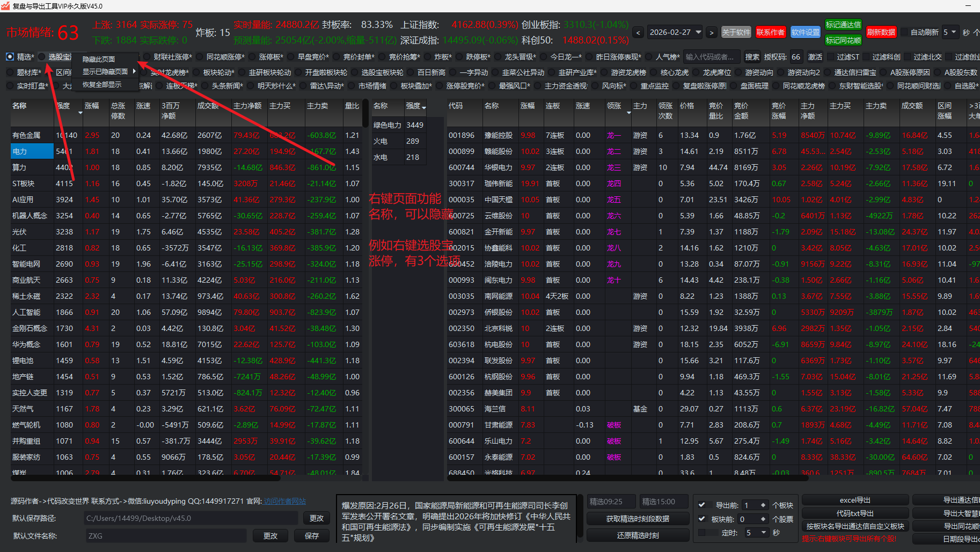Choose 隐藏此页面 from context menu
The image size is (980, 552).
pyautogui.click(x=99, y=59)
